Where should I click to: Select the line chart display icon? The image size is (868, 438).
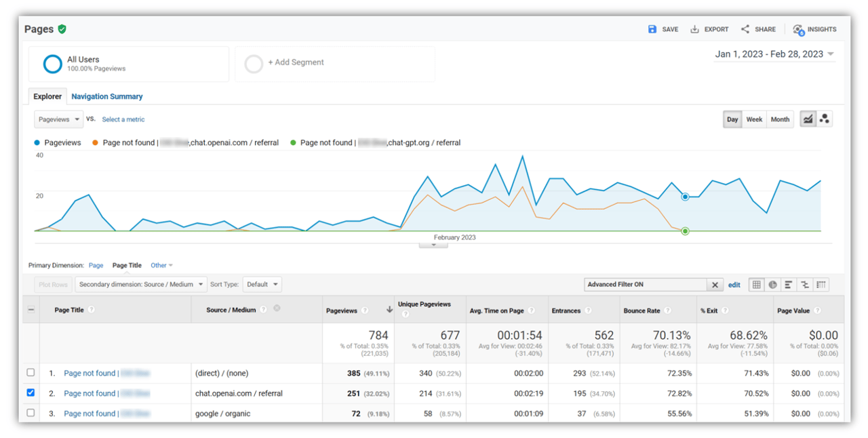coord(808,119)
